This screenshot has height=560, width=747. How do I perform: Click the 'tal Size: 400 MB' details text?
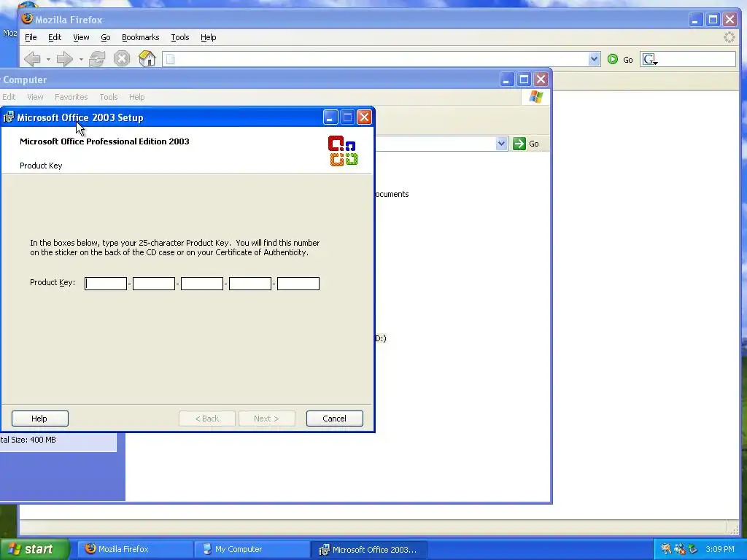tap(28, 440)
